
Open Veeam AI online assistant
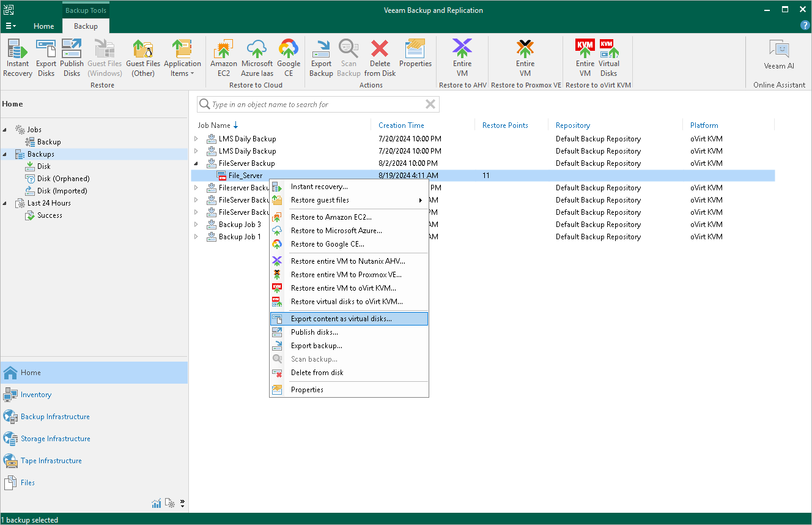[x=779, y=55]
